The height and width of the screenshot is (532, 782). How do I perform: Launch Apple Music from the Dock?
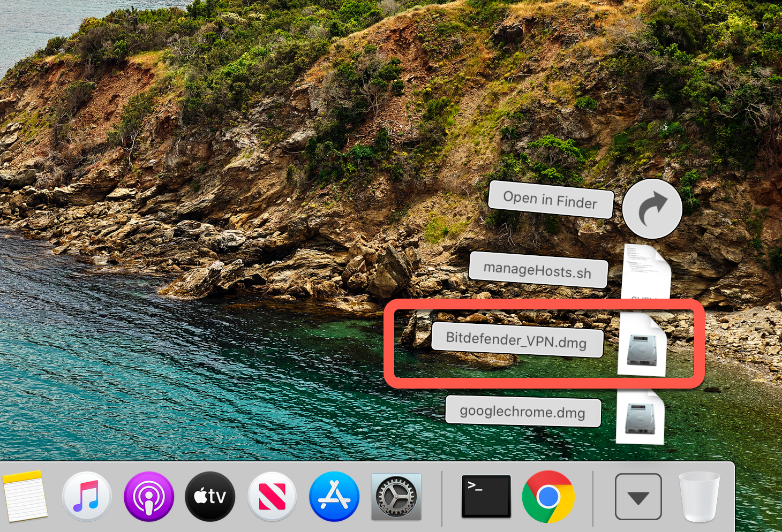(87, 497)
